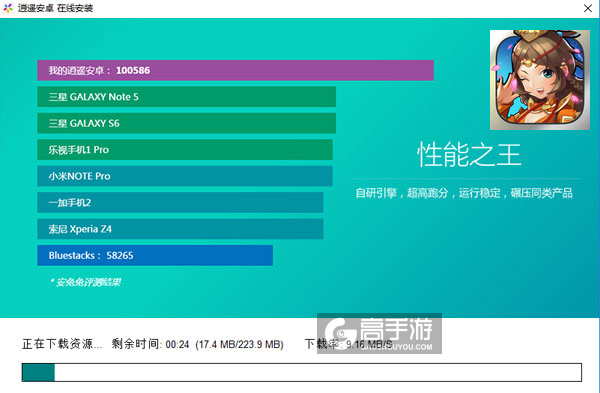This screenshot has height=393, width=600.
Task: Click the game character app icon
Action: (540, 80)
